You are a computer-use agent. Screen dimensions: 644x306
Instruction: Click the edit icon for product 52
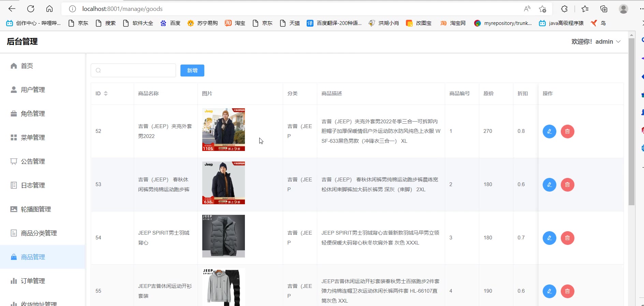click(x=549, y=131)
